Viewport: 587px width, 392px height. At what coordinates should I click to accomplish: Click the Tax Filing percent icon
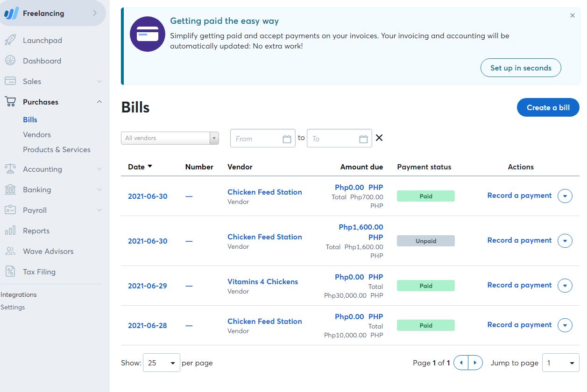pos(10,272)
